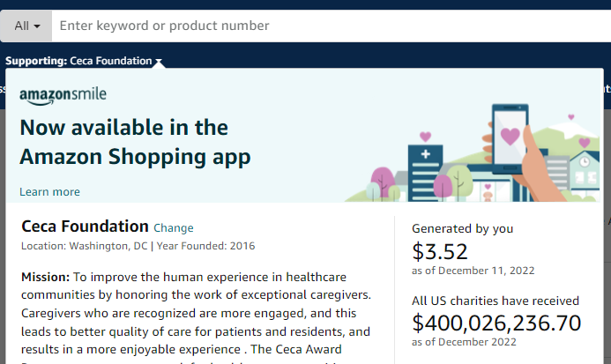Open the All search category dropdown

click(27, 26)
